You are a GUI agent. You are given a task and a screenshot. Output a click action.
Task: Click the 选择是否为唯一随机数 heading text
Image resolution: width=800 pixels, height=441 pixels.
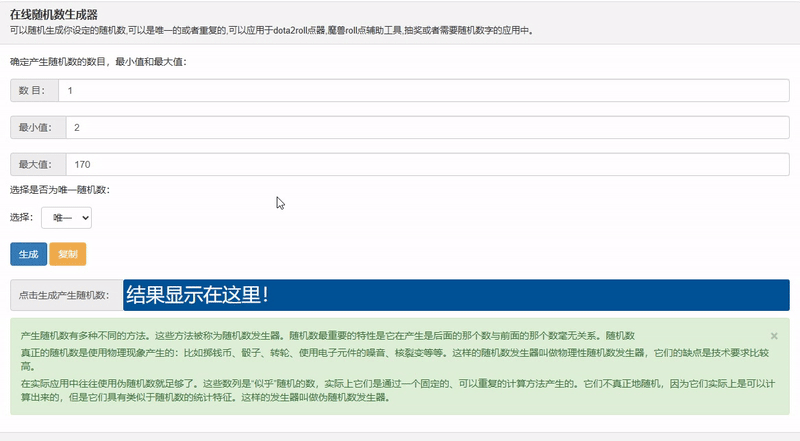click(60, 190)
